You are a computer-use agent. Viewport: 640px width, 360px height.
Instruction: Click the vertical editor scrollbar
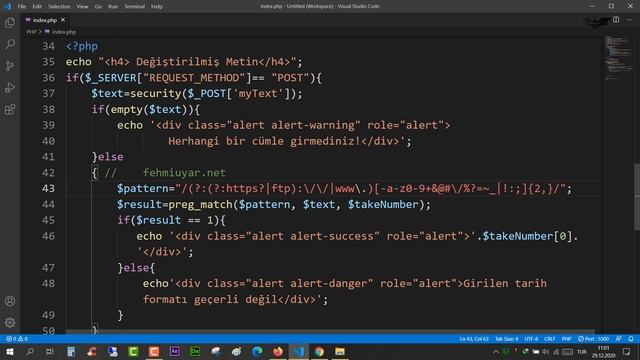click(637, 197)
